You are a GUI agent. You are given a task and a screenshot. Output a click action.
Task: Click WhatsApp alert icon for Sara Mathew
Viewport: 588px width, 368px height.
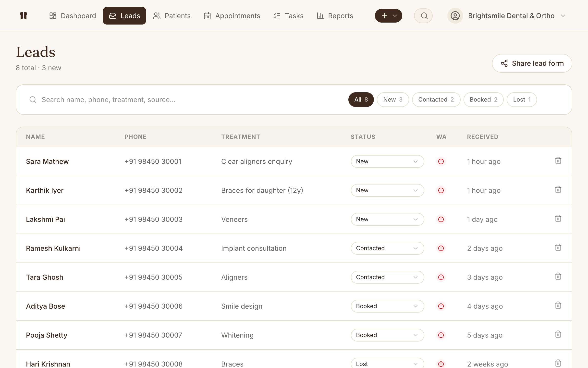(441, 161)
